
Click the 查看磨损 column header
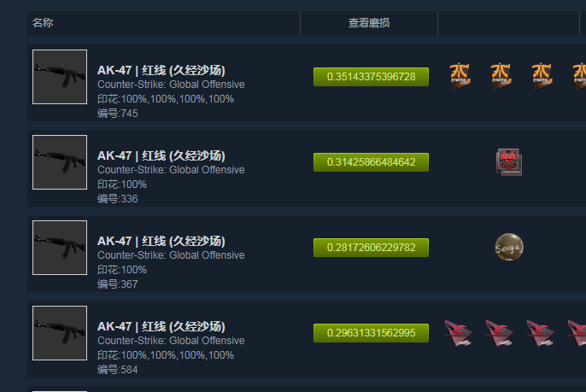pyautogui.click(x=369, y=23)
